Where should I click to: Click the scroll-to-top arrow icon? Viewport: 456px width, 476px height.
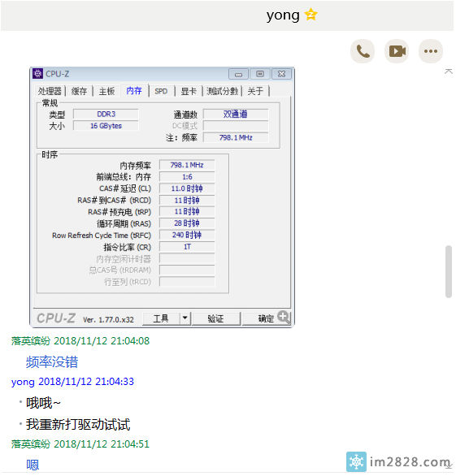point(449,71)
